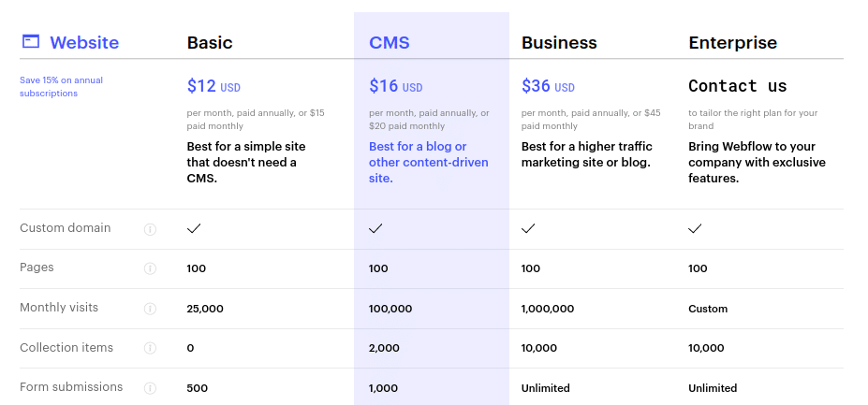
Task: Click the $16 USD CMS price
Action: (x=396, y=86)
